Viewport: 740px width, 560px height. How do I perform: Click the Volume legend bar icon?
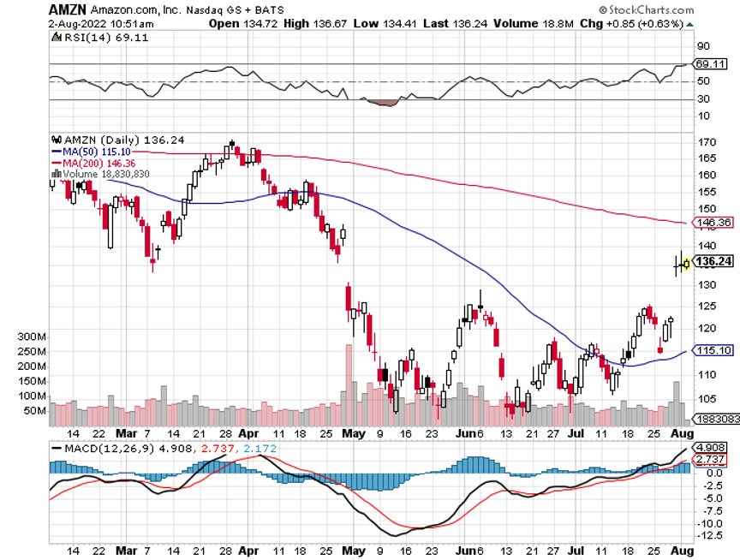pos(56,174)
